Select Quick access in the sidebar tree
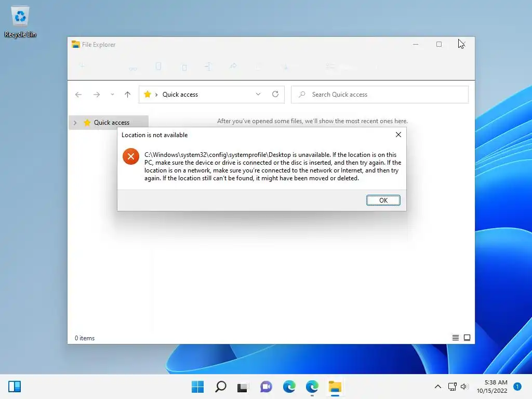The width and height of the screenshot is (532, 399). [109, 123]
